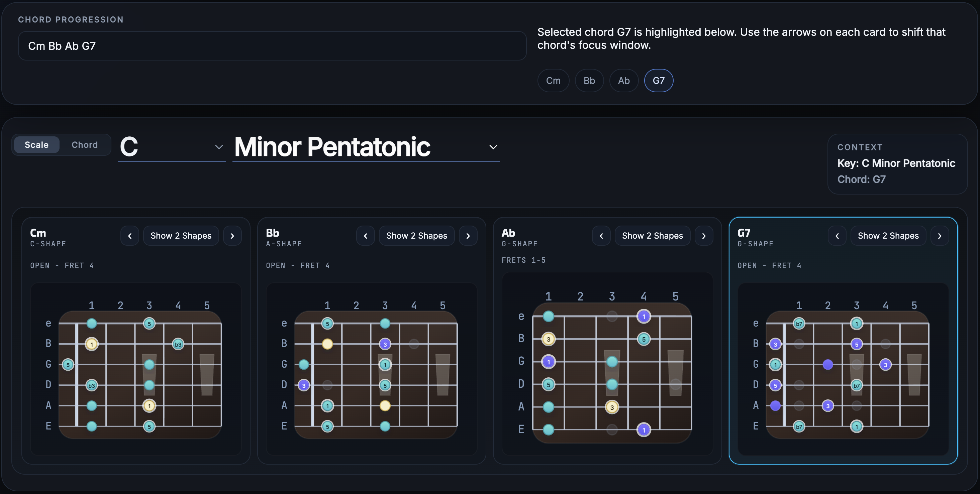Screen dimensions: 980x494
Task: Click Show 2 Shapes on G7 card
Action: (x=888, y=236)
